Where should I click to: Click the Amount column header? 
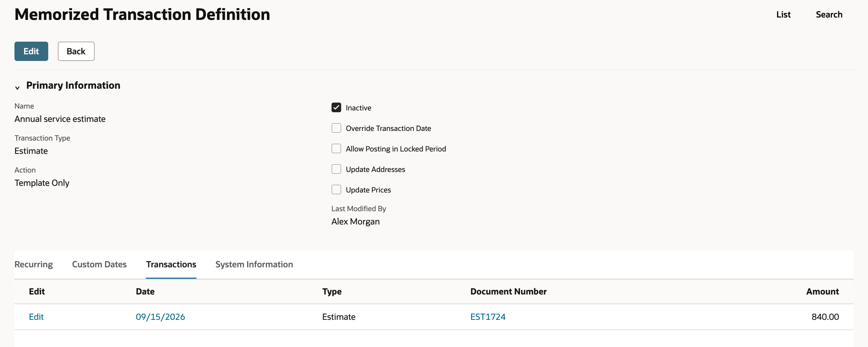(822, 292)
